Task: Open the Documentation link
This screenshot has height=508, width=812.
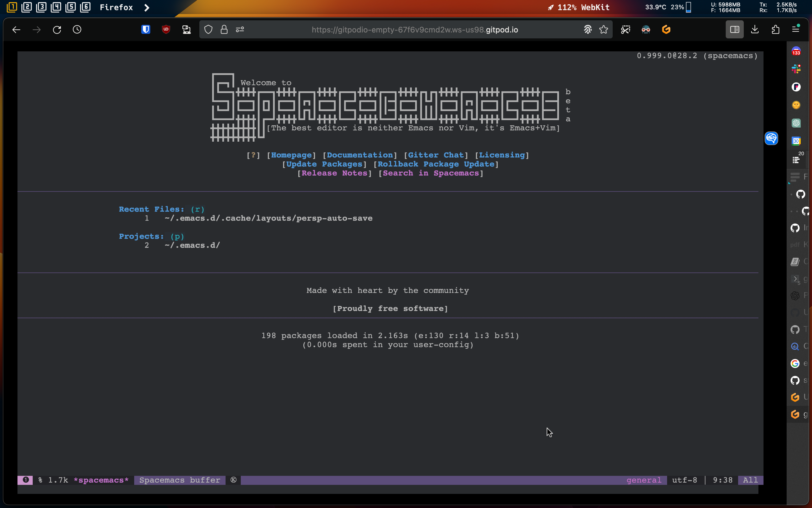Action: coord(360,155)
